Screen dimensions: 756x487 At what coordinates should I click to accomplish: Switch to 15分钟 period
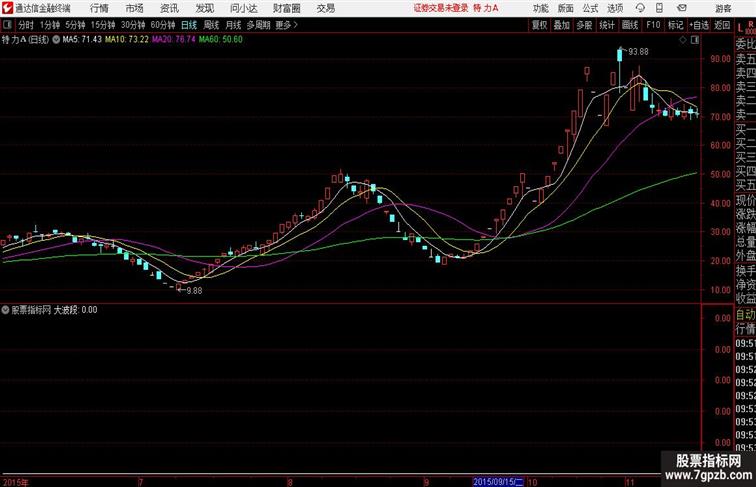103,25
